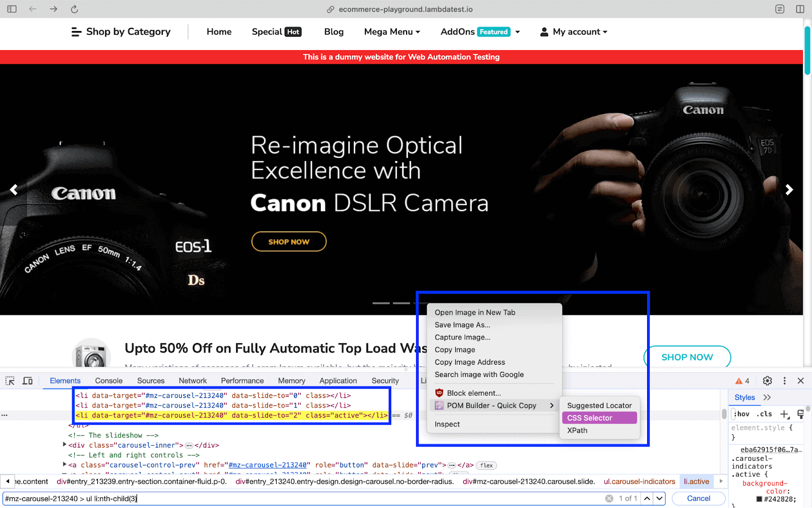Activate the inspect element picker icon
Viewport: 812px width, 508px height.
10,380
